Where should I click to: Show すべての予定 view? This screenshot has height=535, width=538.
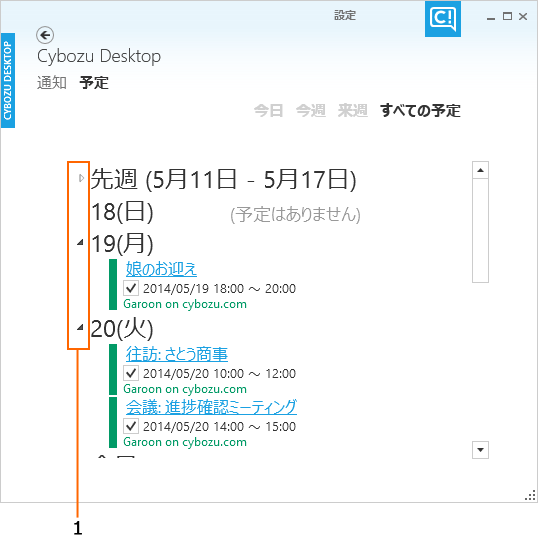click(420, 111)
